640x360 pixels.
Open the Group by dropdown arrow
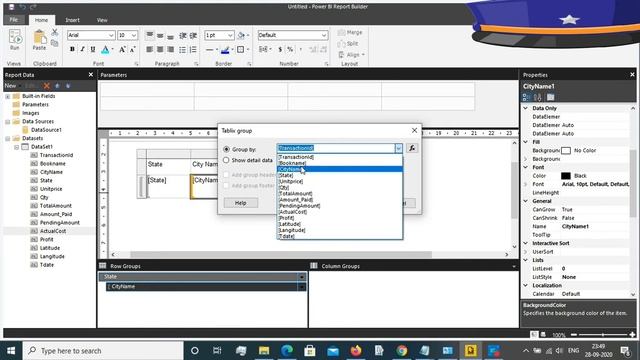(398, 148)
